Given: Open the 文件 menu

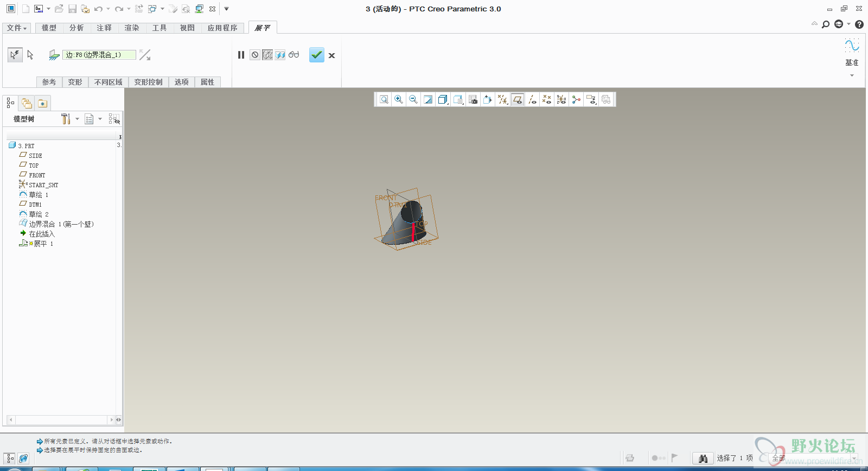Looking at the screenshot, I should tap(17, 28).
